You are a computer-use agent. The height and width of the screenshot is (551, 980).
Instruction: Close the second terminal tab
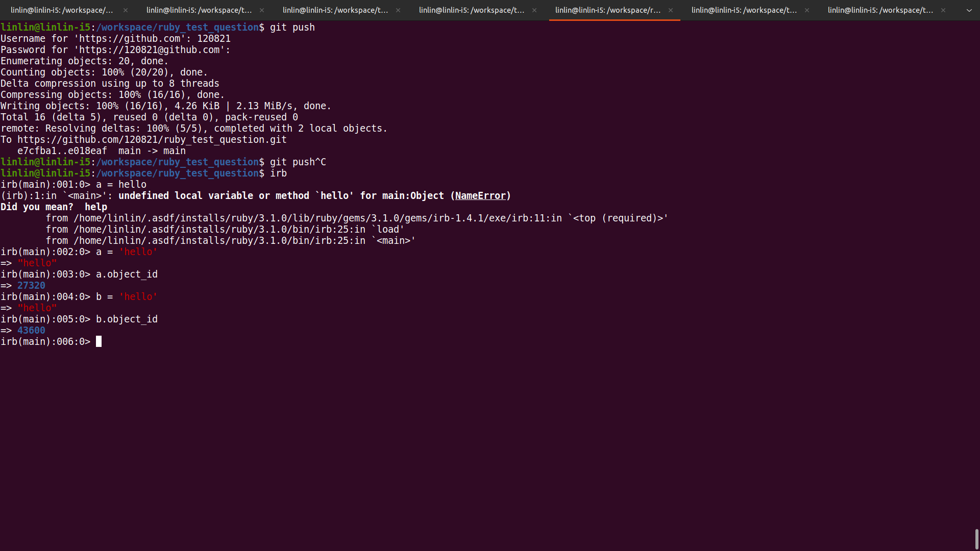[262, 10]
